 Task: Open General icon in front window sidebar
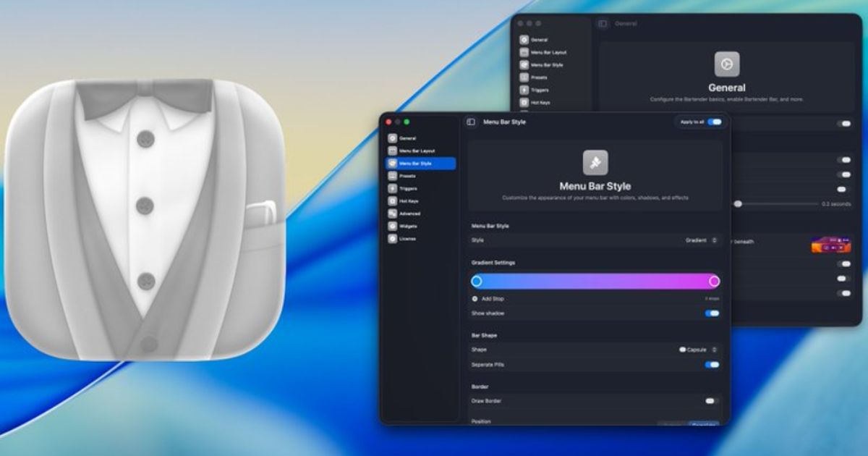[393, 138]
